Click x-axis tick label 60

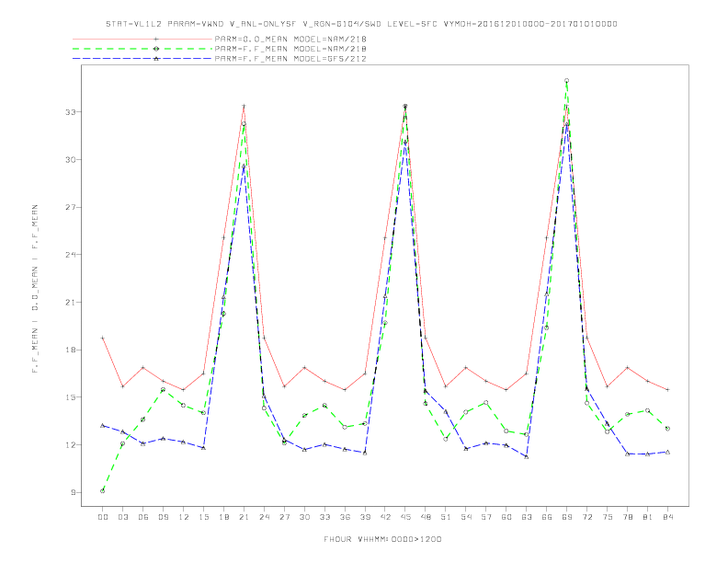tap(506, 517)
